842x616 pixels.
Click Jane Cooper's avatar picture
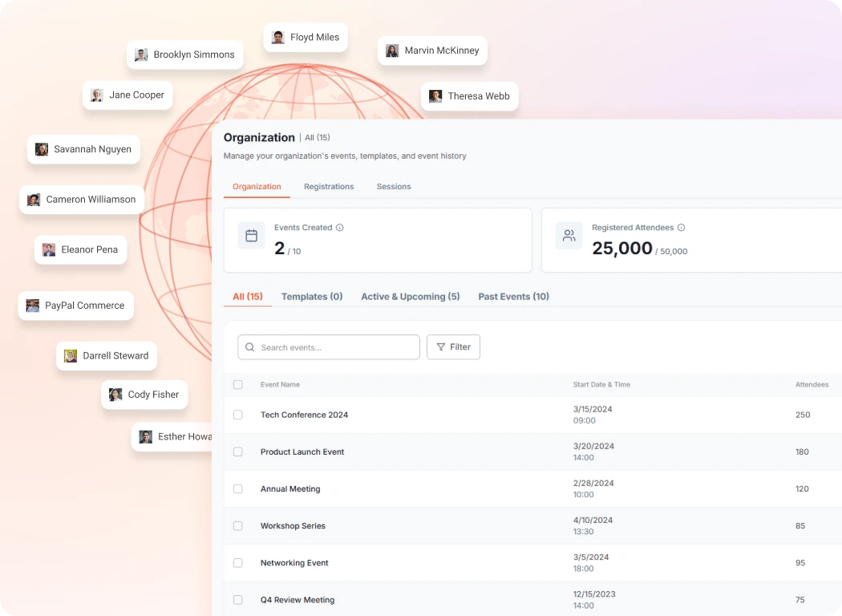96,95
